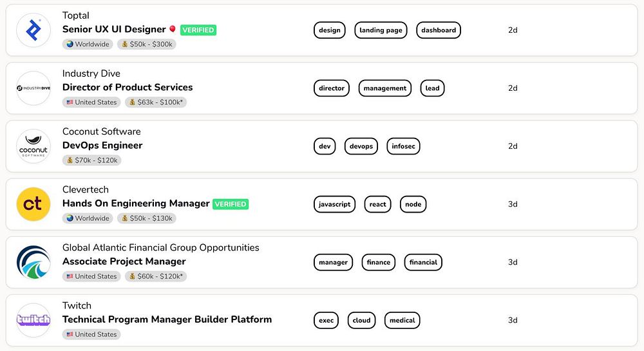Click the $50k - $300k salary pill
Image resolution: width=644 pixels, height=351 pixels.
[x=147, y=44]
